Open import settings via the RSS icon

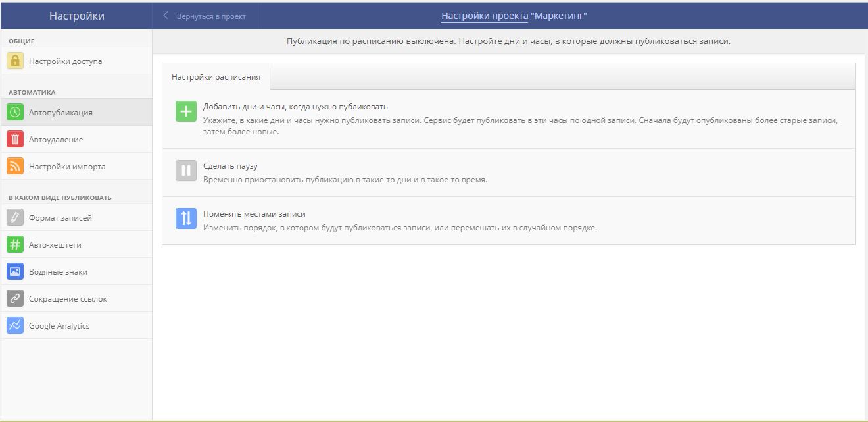tap(13, 166)
